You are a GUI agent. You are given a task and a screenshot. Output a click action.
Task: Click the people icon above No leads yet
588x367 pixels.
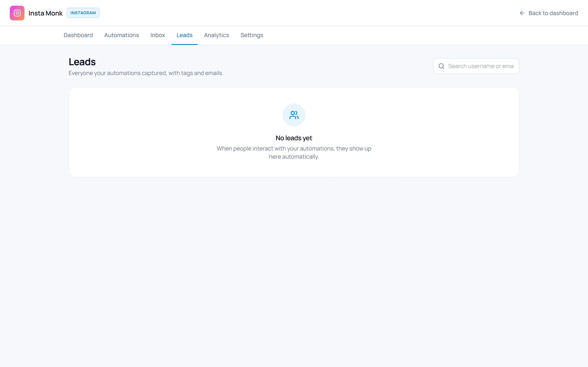(294, 115)
